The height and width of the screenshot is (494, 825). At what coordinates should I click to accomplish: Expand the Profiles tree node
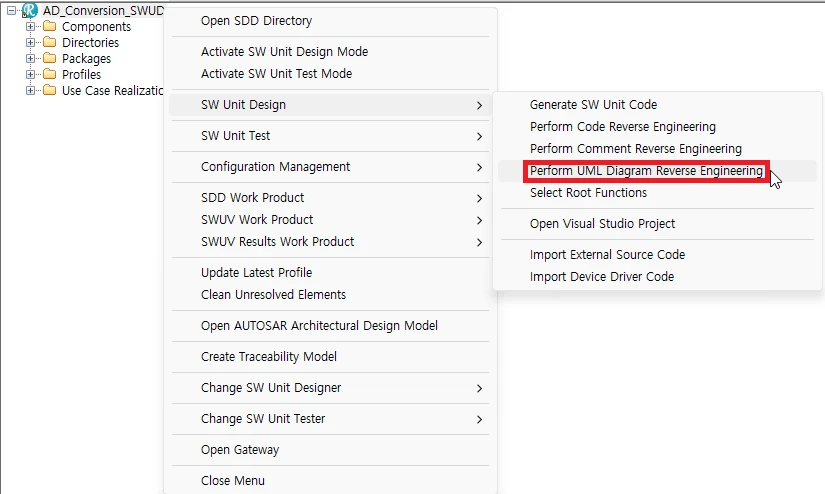click(31, 75)
